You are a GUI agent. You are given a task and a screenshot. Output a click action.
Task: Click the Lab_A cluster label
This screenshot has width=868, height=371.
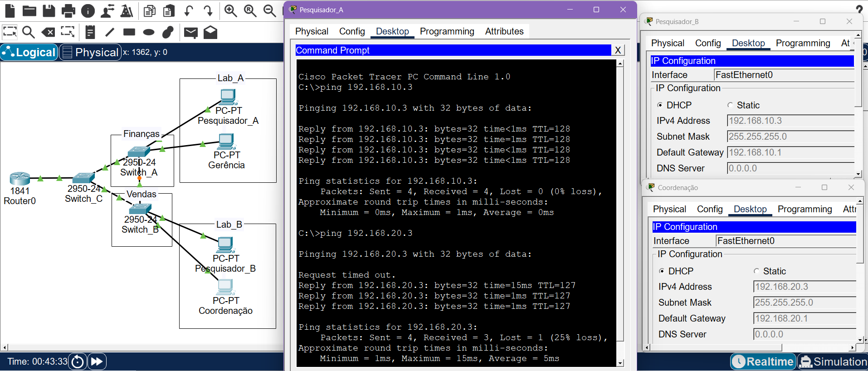click(230, 78)
